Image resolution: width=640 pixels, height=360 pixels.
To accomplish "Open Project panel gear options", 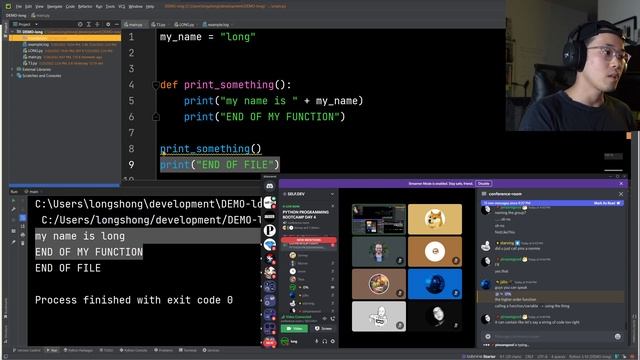I will (x=108, y=24).
